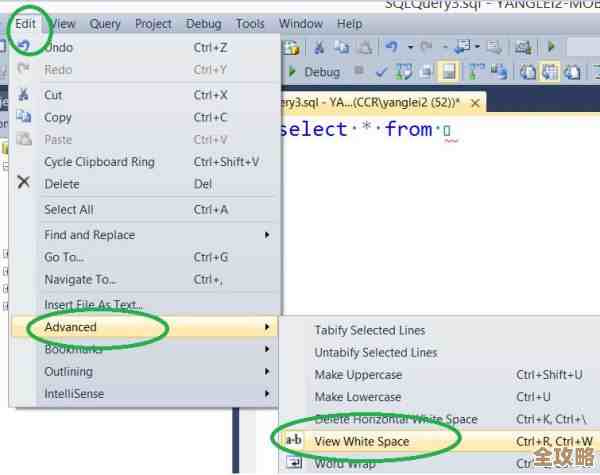The width and height of the screenshot is (600, 475).
Task: Open the Window menu
Action: coord(300,24)
